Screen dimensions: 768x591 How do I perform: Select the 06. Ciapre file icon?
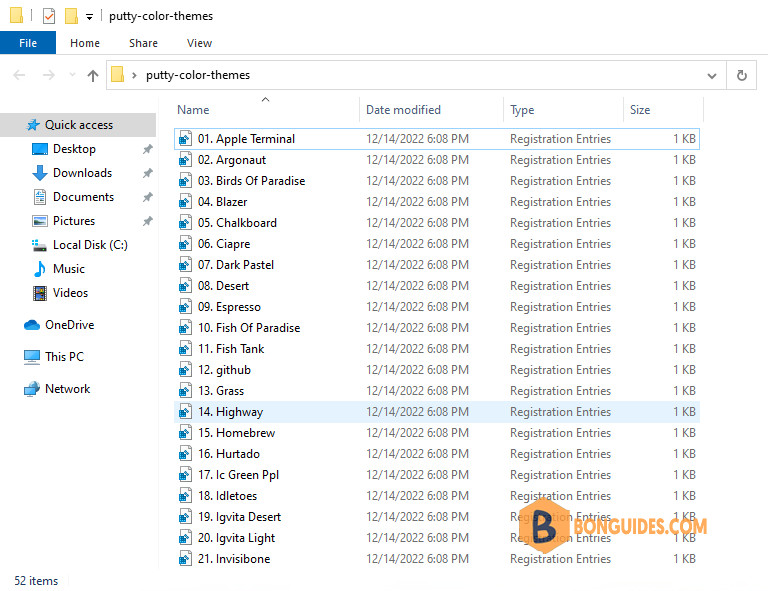click(185, 244)
